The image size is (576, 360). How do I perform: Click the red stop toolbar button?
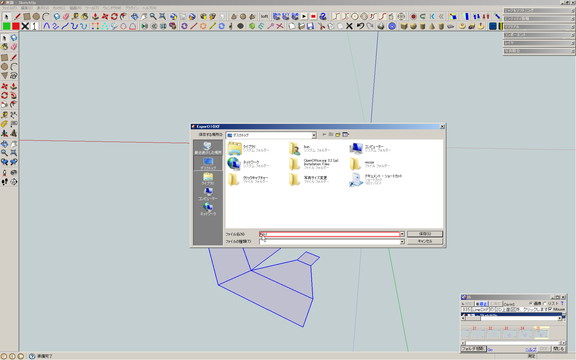click(313, 17)
